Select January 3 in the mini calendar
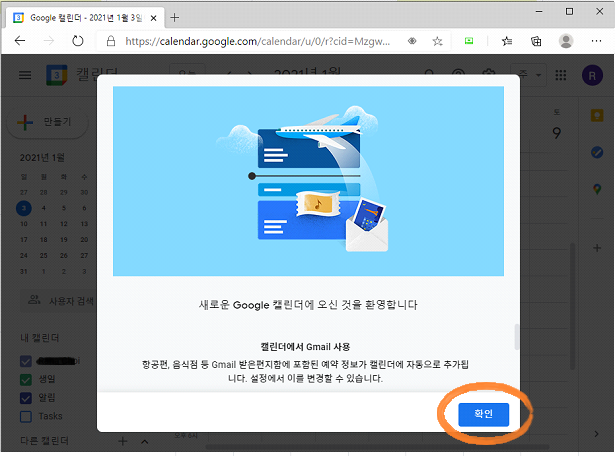Image resolution: width=616 pixels, height=456 pixels. pyautogui.click(x=24, y=208)
